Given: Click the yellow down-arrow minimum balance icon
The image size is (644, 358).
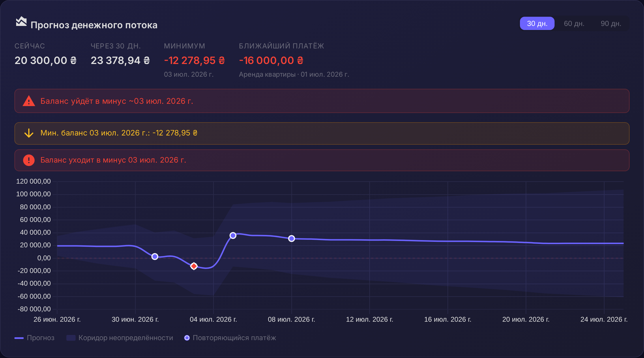Looking at the screenshot, I should click(x=29, y=133).
